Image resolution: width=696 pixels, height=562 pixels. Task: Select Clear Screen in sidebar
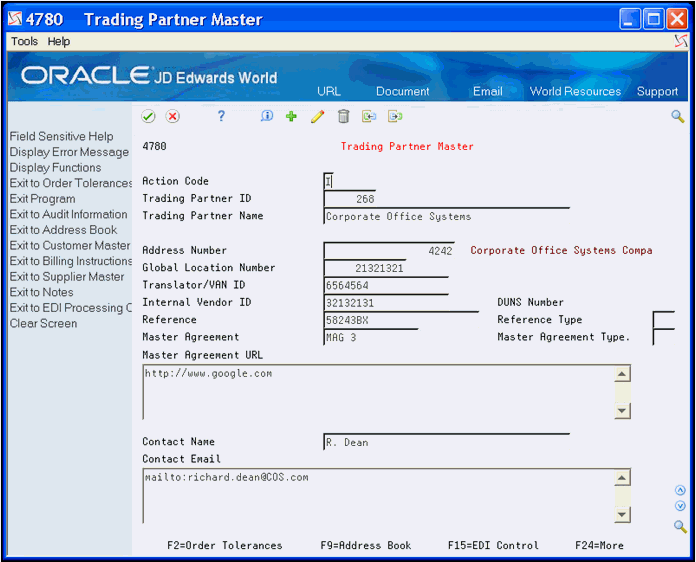click(44, 323)
